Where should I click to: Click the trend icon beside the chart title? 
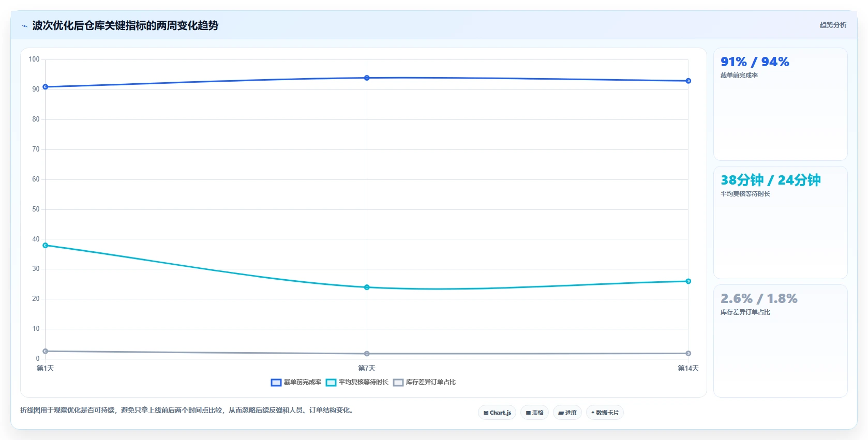(24, 26)
